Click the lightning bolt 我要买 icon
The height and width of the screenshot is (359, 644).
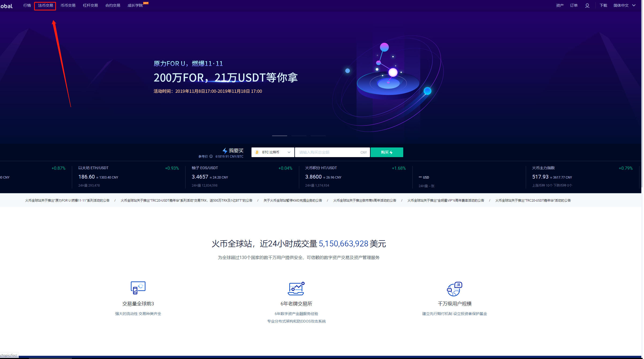[x=225, y=151]
